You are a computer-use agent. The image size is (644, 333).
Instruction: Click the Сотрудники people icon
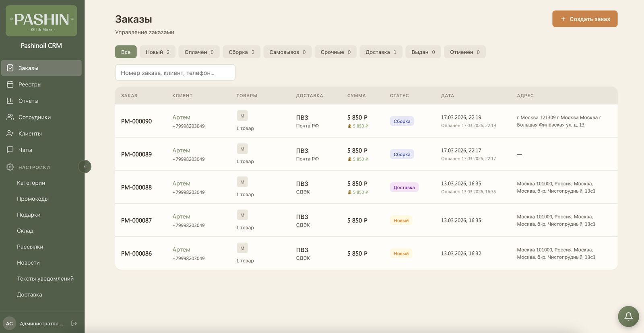(x=10, y=117)
